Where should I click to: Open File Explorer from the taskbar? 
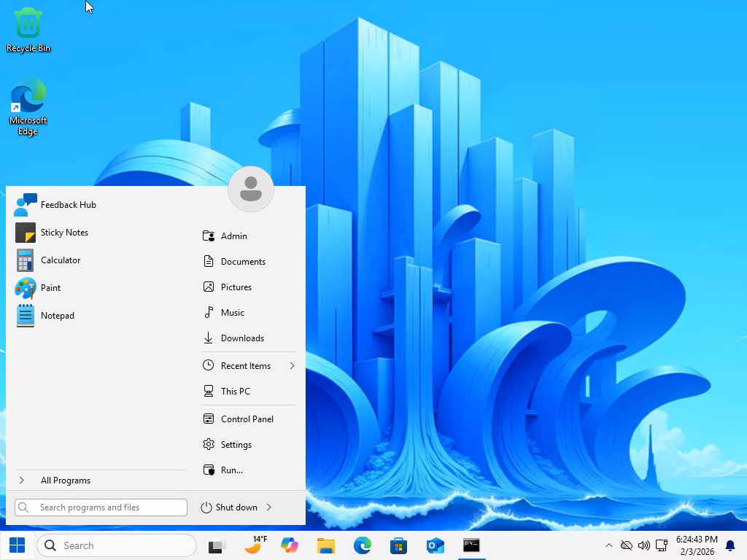pos(326,545)
